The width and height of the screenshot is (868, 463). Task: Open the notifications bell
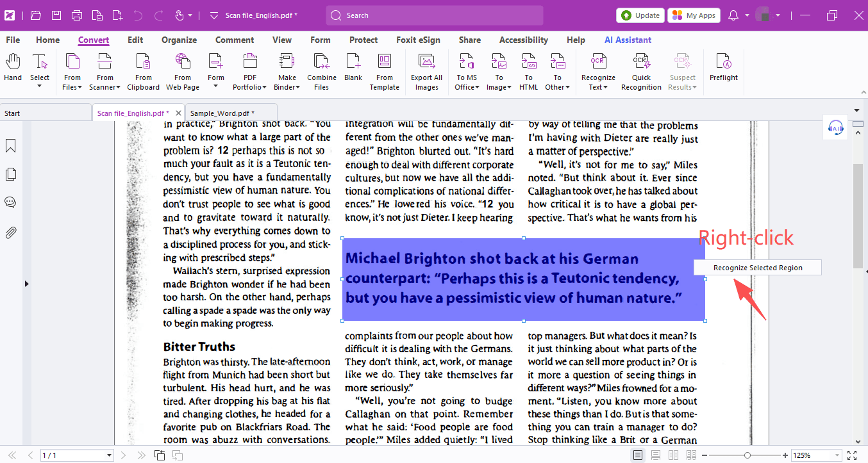[734, 15]
